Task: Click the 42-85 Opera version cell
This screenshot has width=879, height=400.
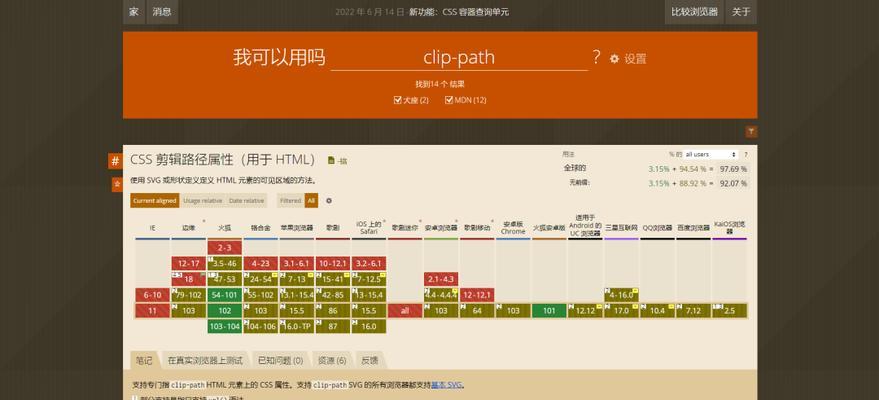Action: 332,295
